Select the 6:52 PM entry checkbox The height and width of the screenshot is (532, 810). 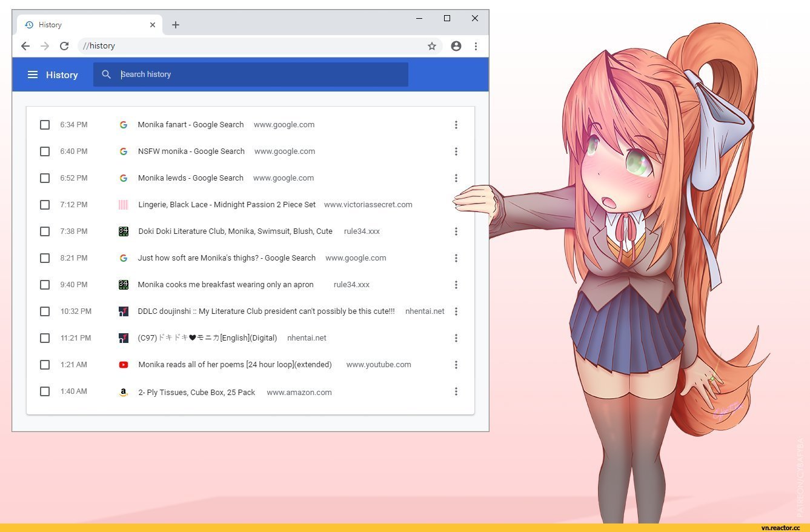click(45, 178)
